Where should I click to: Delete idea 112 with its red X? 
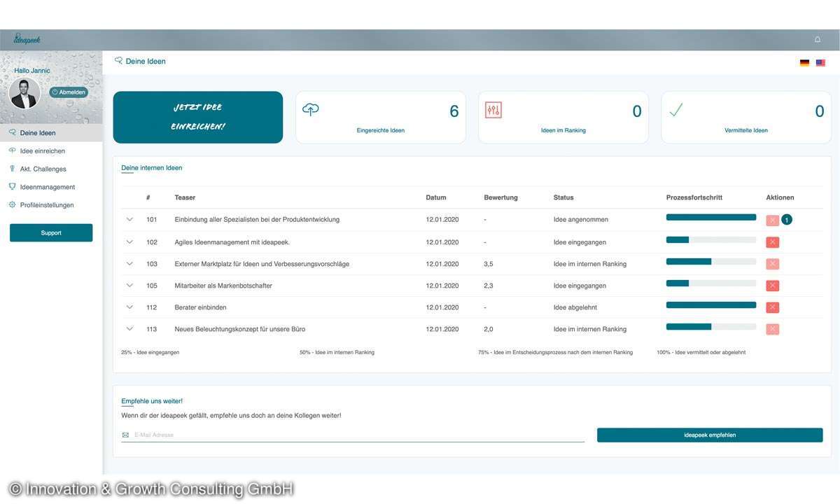coord(772,307)
